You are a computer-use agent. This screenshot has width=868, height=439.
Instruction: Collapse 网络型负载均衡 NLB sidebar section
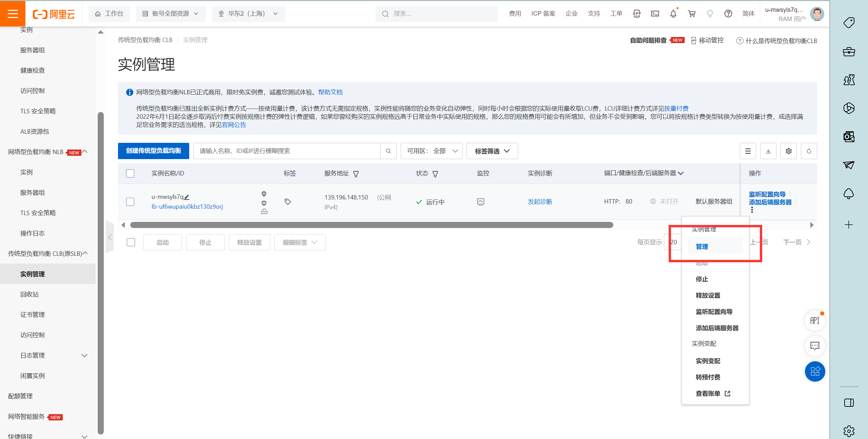coord(85,152)
